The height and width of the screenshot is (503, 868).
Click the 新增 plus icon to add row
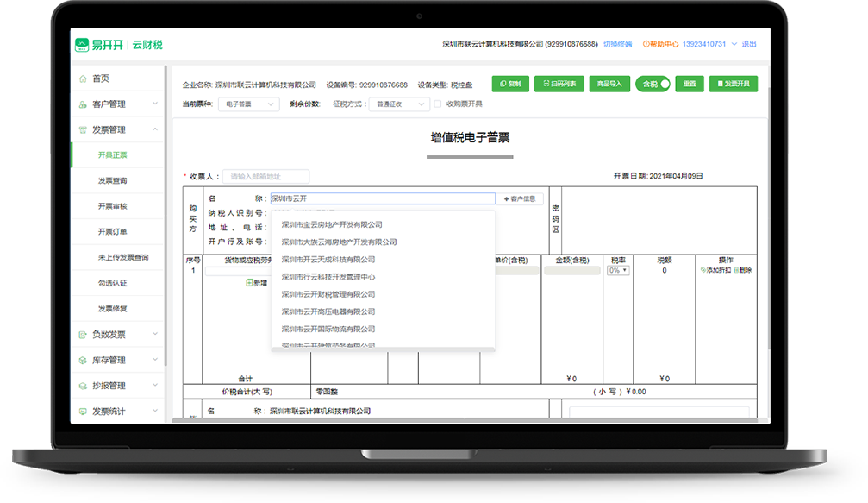tap(249, 282)
